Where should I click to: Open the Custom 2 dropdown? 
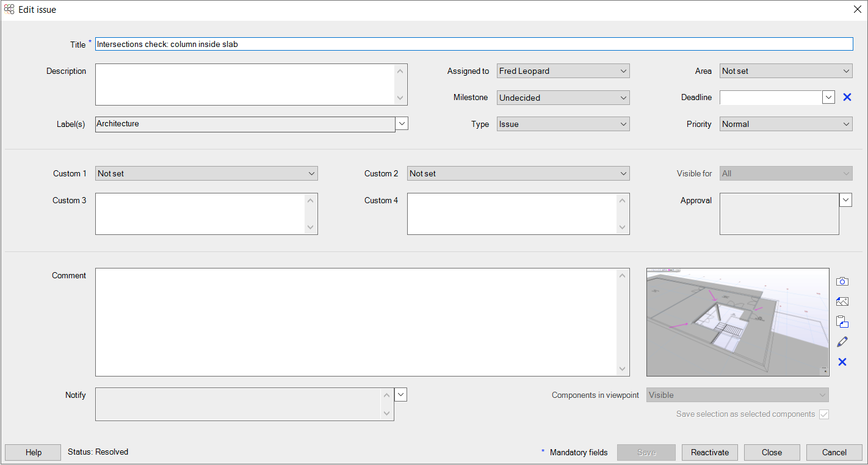pos(518,173)
